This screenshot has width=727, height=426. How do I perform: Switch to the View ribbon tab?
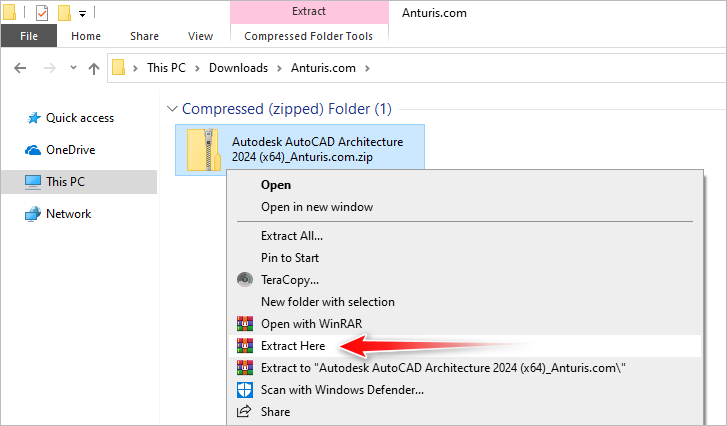[x=200, y=36]
